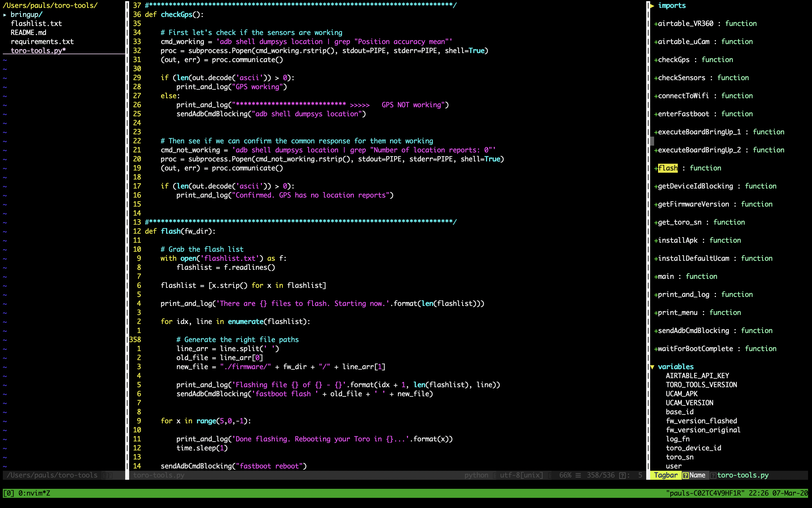Image resolution: width=812 pixels, height=508 pixels.
Task: Expand the imports section in Tagbar
Action: click(x=652, y=6)
